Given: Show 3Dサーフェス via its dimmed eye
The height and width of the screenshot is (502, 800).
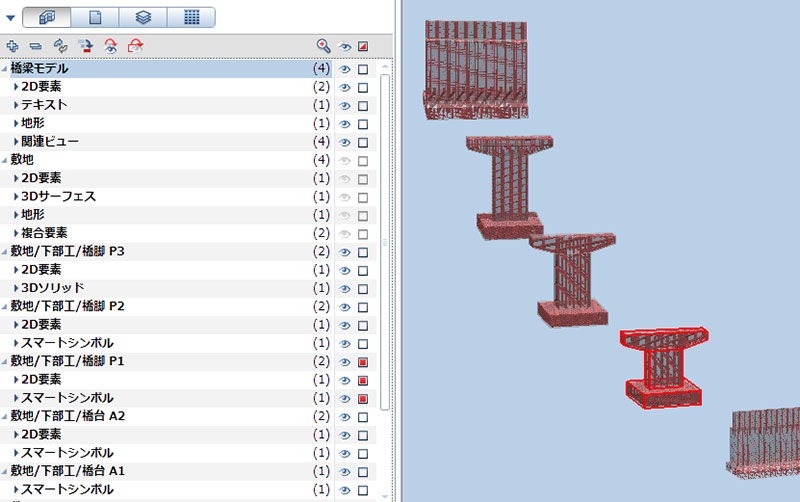Looking at the screenshot, I should (x=345, y=197).
